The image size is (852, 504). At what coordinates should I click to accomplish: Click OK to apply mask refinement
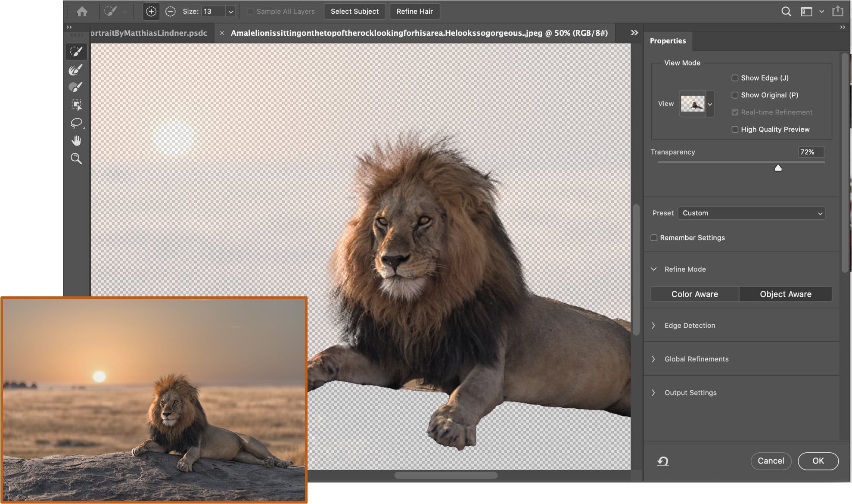pyautogui.click(x=817, y=461)
